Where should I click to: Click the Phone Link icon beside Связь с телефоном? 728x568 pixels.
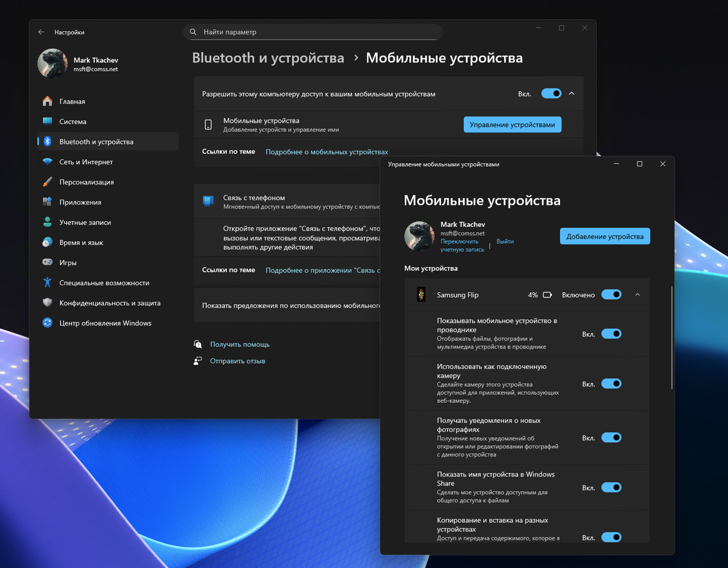coord(208,201)
